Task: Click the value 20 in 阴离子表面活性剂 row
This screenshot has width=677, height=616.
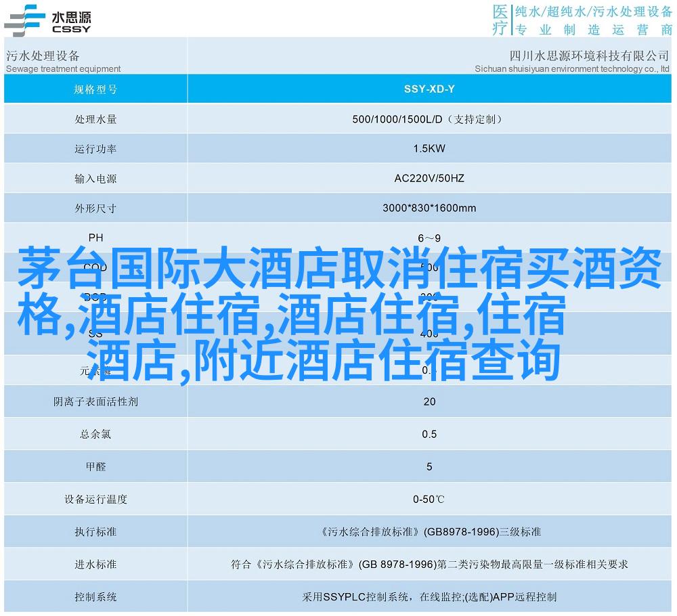Action: tap(429, 401)
